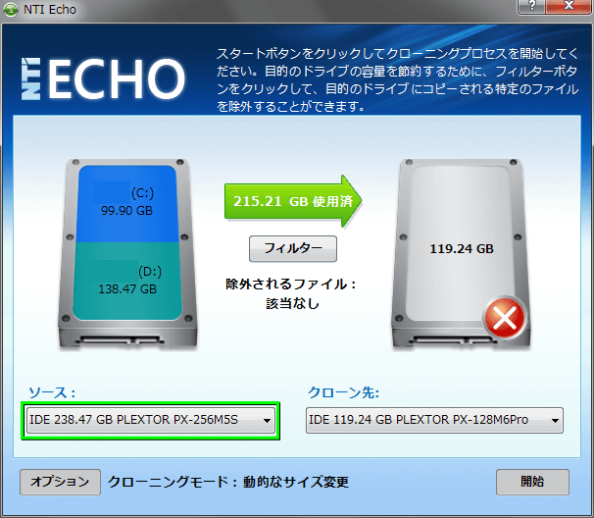This screenshot has height=518, width=594.
Task: Open the clone destination drive dropdown
Action: pyautogui.click(x=435, y=420)
